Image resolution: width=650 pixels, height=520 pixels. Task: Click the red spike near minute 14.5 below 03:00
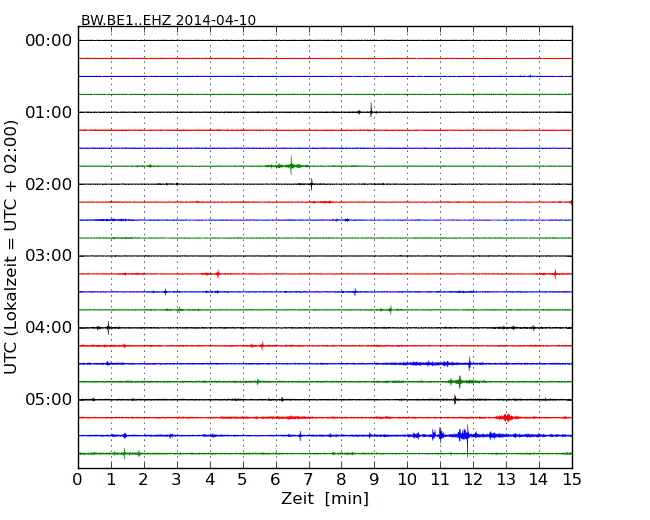pyautogui.click(x=555, y=274)
